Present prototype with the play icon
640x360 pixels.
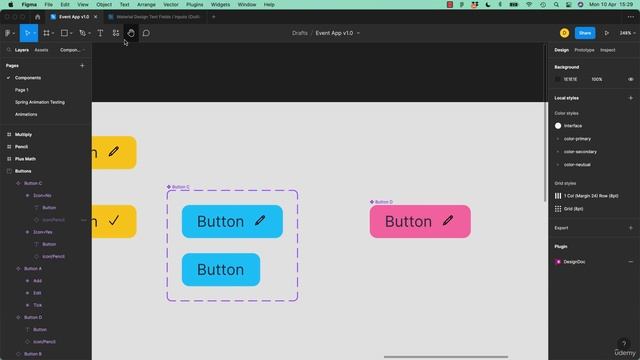click(x=607, y=33)
